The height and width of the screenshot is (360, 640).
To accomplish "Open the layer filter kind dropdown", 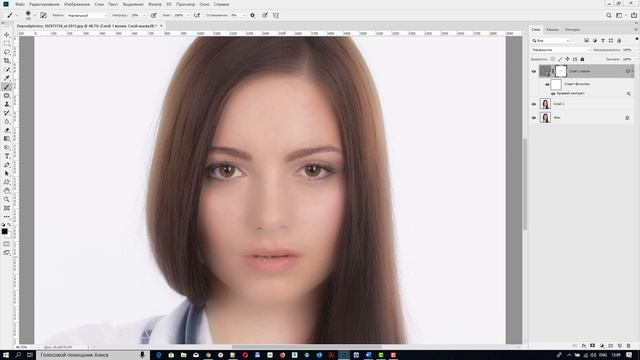I will tap(551, 40).
